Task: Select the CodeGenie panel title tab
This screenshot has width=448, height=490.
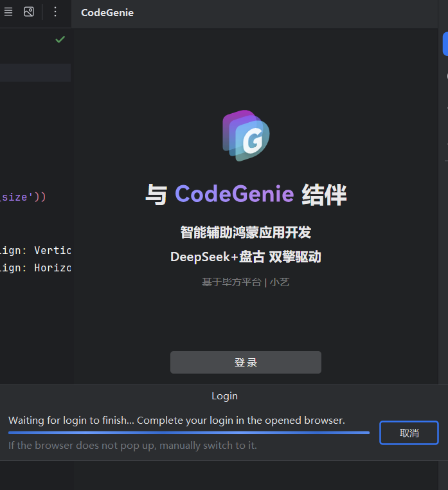Action: coord(107,13)
